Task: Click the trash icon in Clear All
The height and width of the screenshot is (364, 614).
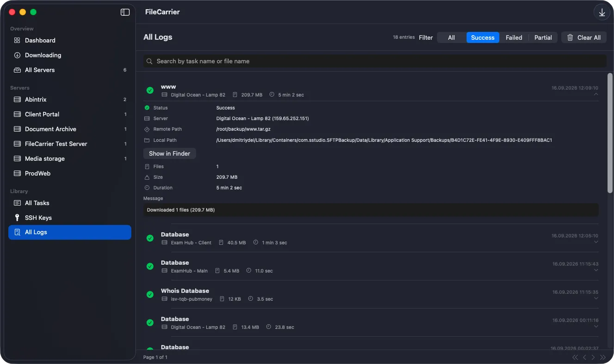Action: pos(570,37)
